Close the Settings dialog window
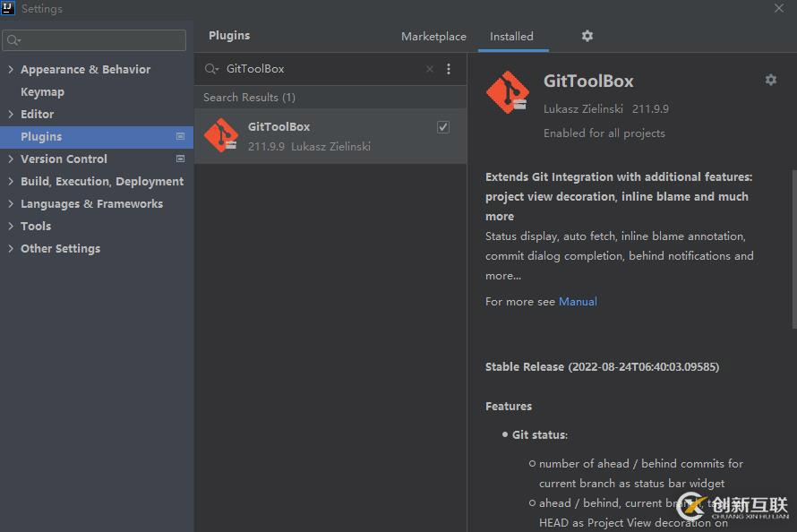 [x=779, y=8]
